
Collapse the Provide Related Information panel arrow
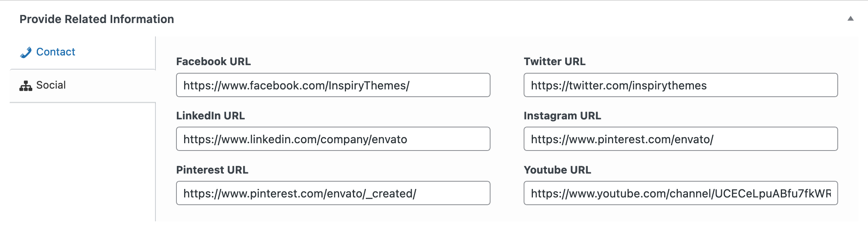(x=850, y=19)
